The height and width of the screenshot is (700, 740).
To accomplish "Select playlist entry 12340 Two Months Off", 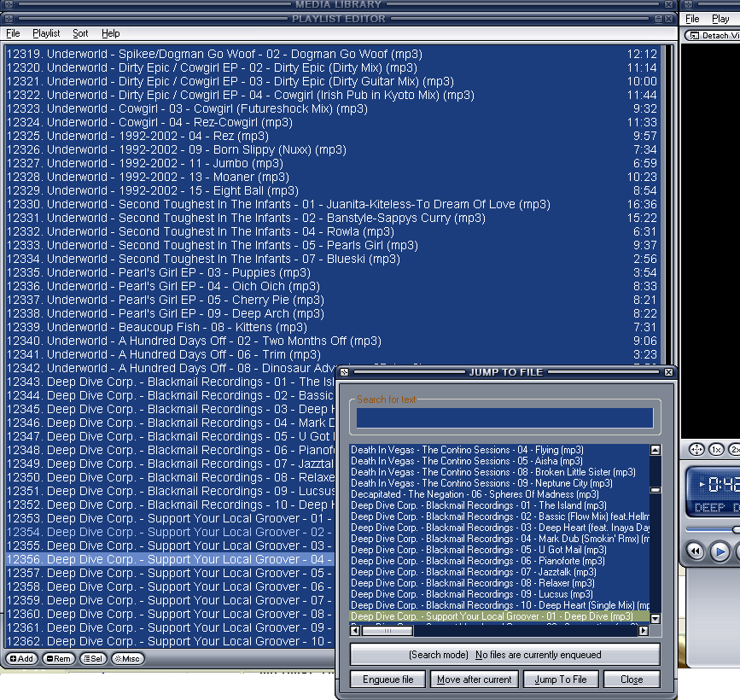I will click(332, 341).
